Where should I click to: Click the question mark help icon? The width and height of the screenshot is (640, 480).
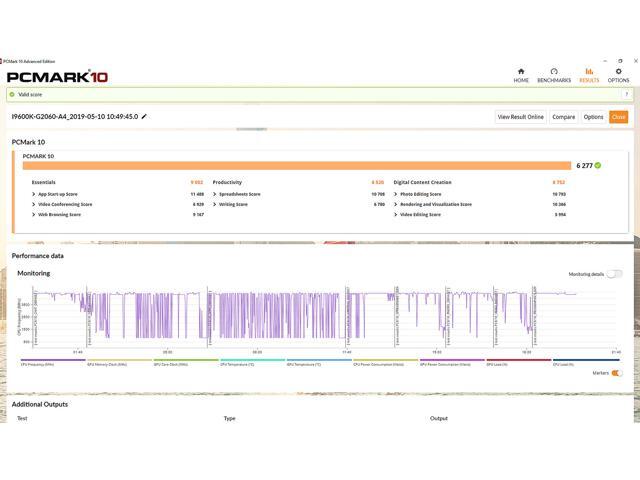click(624, 95)
